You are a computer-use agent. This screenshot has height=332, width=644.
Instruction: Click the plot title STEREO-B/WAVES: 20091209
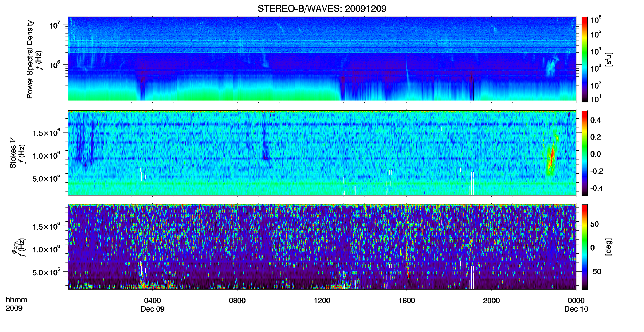(322, 9)
